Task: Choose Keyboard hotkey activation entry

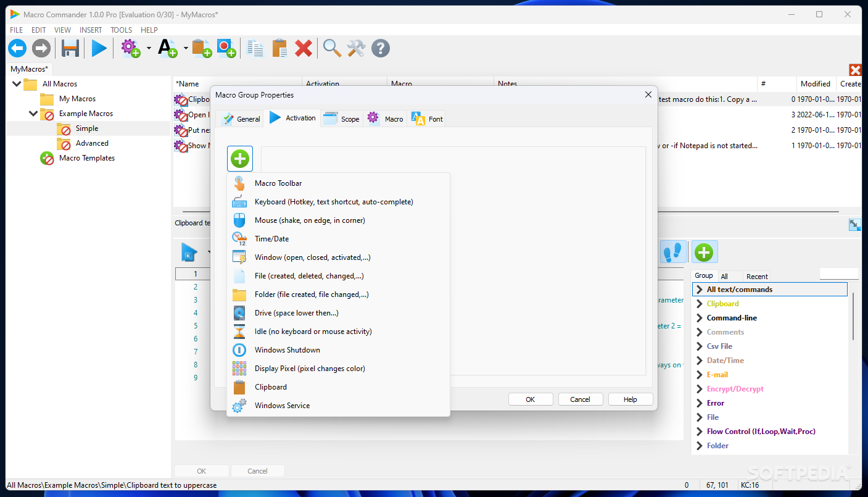Action: 338,202
